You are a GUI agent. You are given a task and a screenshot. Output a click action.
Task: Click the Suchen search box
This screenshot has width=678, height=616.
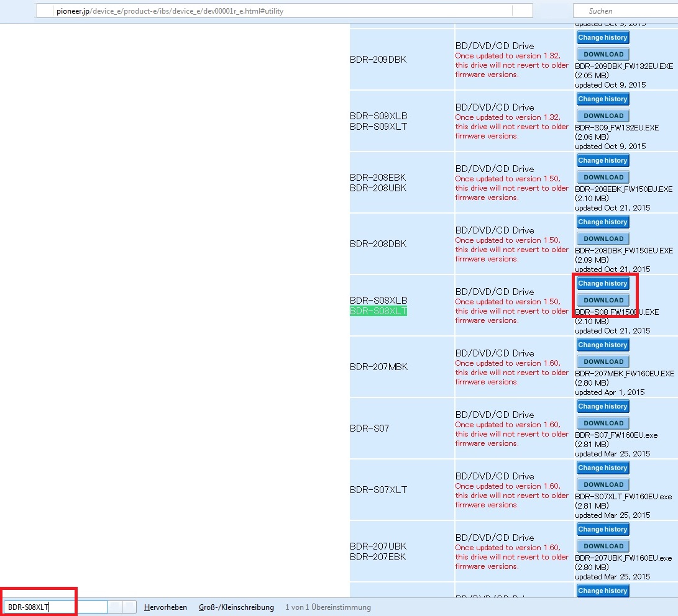pyautogui.click(x=625, y=11)
